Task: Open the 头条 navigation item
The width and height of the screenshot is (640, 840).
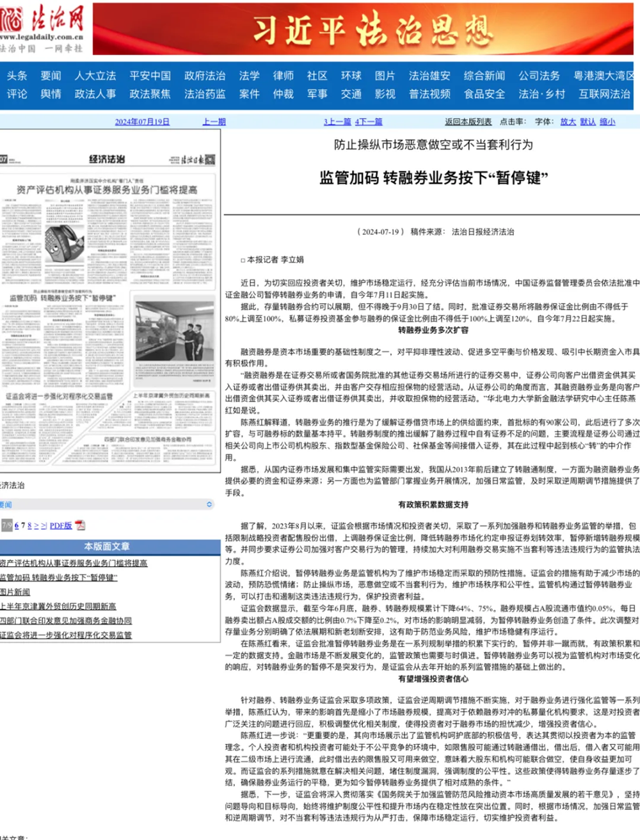Action: coord(17,75)
